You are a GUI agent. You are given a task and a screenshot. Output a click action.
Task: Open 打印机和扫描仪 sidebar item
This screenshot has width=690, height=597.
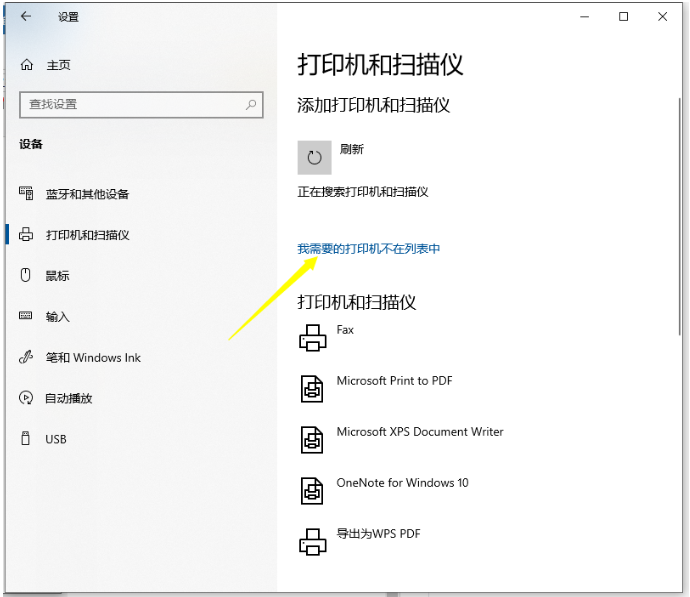87,235
